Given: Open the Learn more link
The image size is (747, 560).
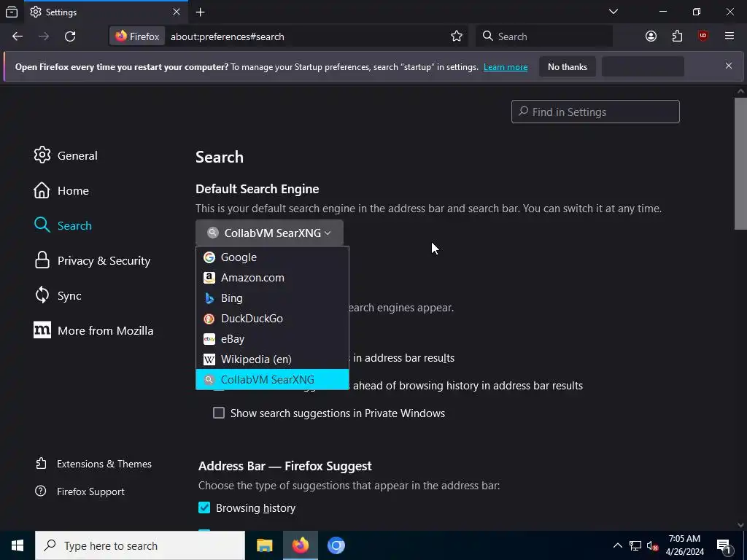Looking at the screenshot, I should point(506,67).
